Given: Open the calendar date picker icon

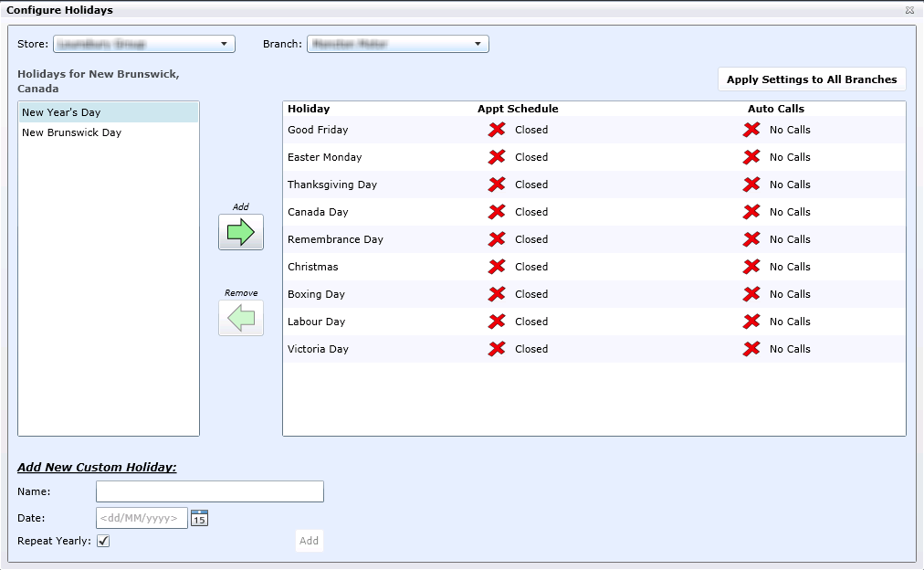Looking at the screenshot, I should point(200,518).
